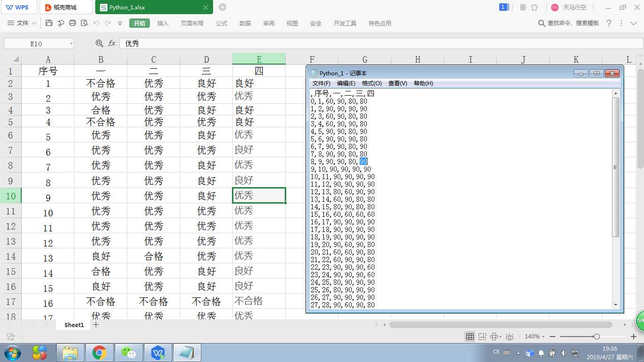Image resolution: width=644 pixels, height=362 pixels.
Task: Open the 特色应用 ribbon tab
Action: (x=380, y=23)
